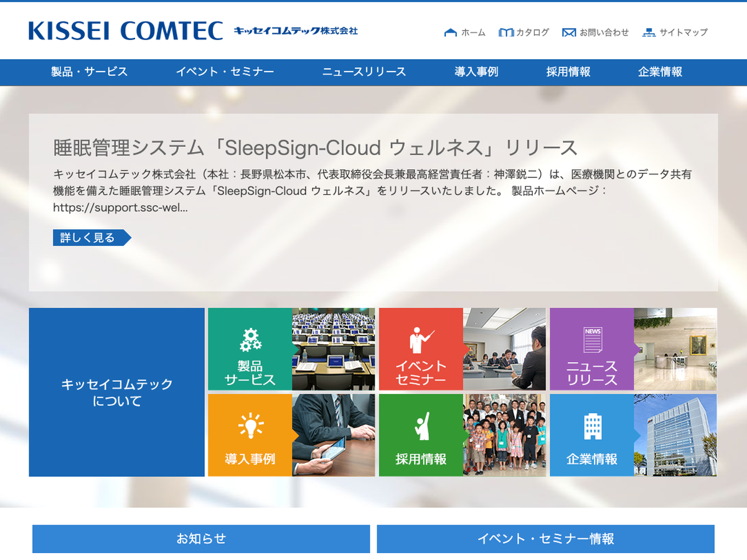Screen dimensions: 747x560
Task: Open イベント・セミナー in the navigation bar
Action: tap(225, 72)
